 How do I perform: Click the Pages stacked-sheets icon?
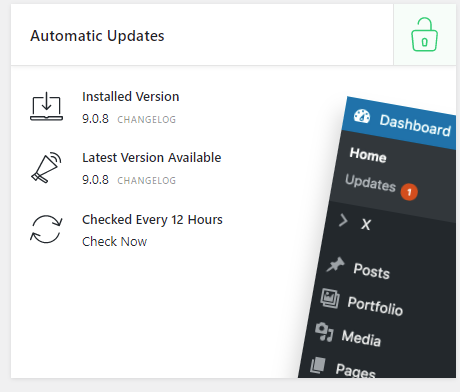[x=318, y=365]
